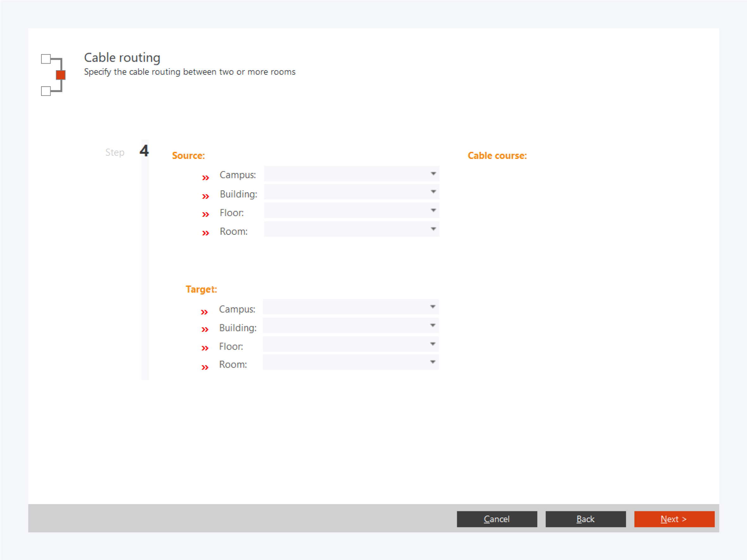Click red arrow marker beside Source Campus
The image size is (747, 560).
[x=205, y=178]
